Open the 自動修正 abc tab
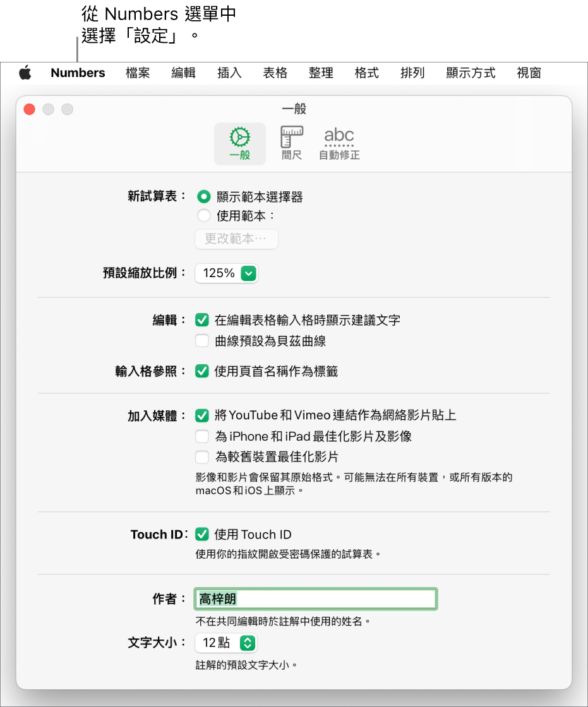The height and width of the screenshot is (707, 588). point(339,144)
